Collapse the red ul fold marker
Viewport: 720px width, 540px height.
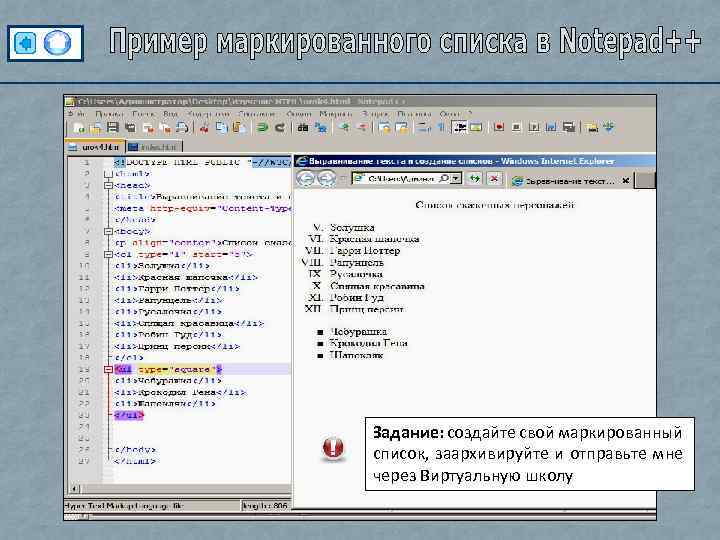pyautogui.click(x=108, y=369)
